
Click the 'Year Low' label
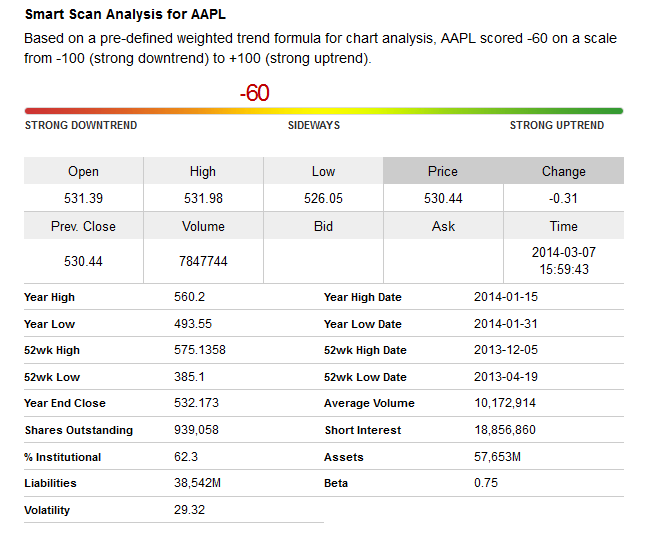[x=50, y=324]
